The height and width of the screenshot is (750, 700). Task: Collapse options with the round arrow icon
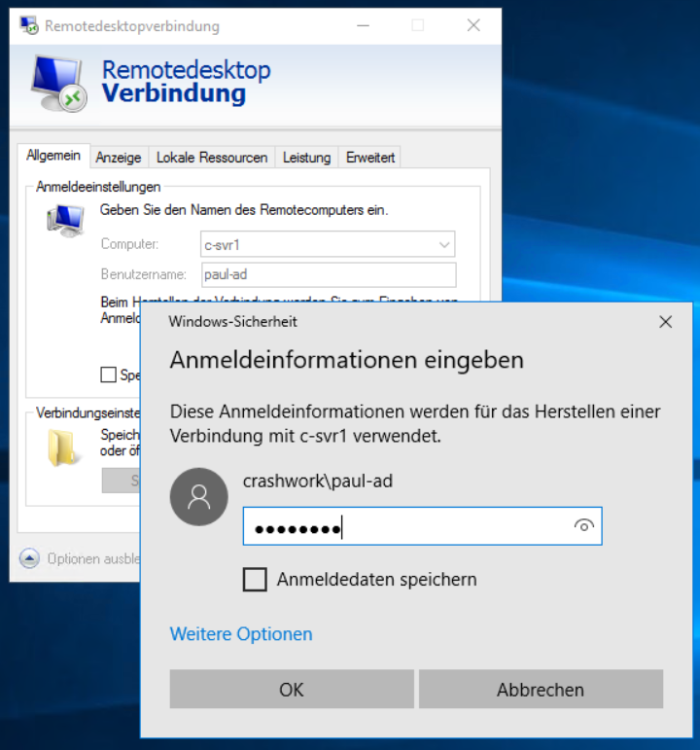pyautogui.click(x=29, y=558)
